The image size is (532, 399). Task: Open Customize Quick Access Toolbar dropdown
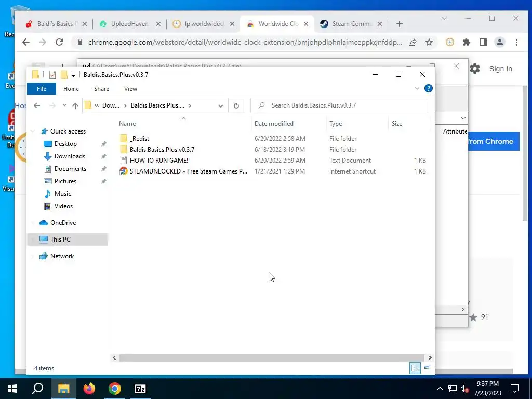(x=73, y=75)
